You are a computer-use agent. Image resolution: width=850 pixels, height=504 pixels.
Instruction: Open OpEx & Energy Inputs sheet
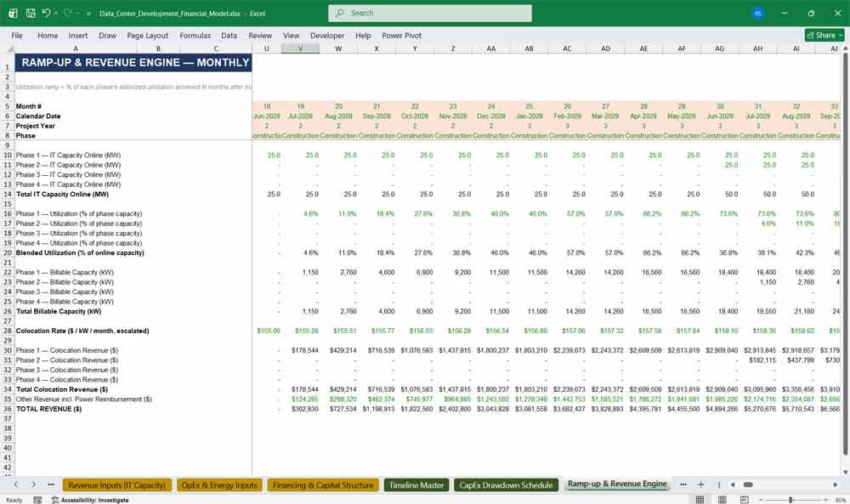click(219, 485)
